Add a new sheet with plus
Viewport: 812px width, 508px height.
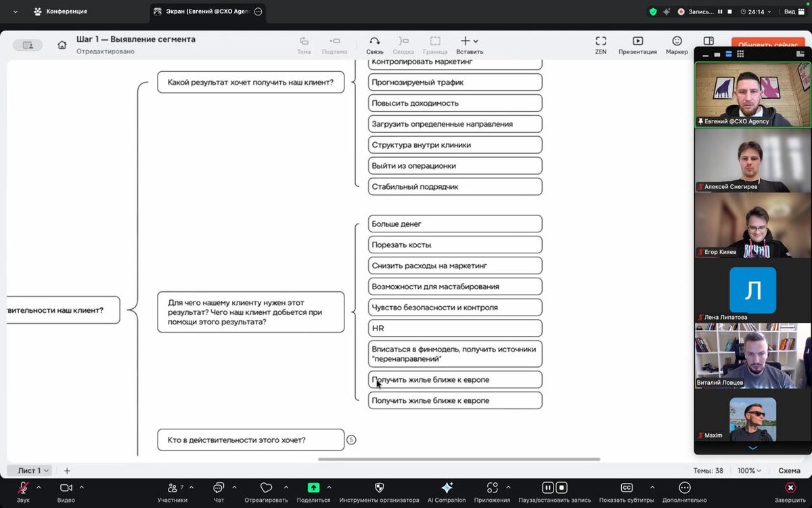67,471
